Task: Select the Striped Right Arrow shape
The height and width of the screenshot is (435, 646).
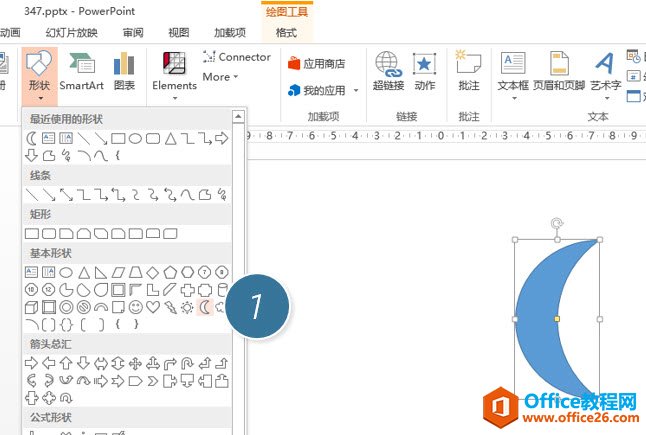Action: [x=101, y=381]
